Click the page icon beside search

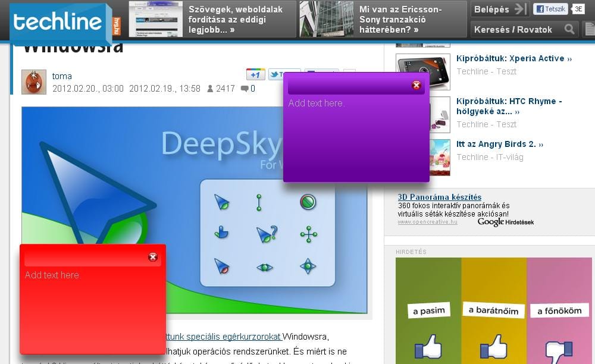[590, 30]
